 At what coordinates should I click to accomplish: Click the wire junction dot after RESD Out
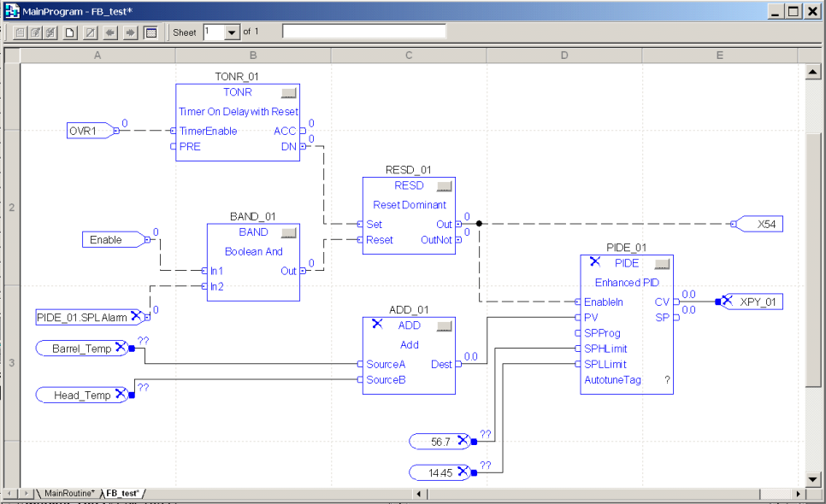coord(479,224)
